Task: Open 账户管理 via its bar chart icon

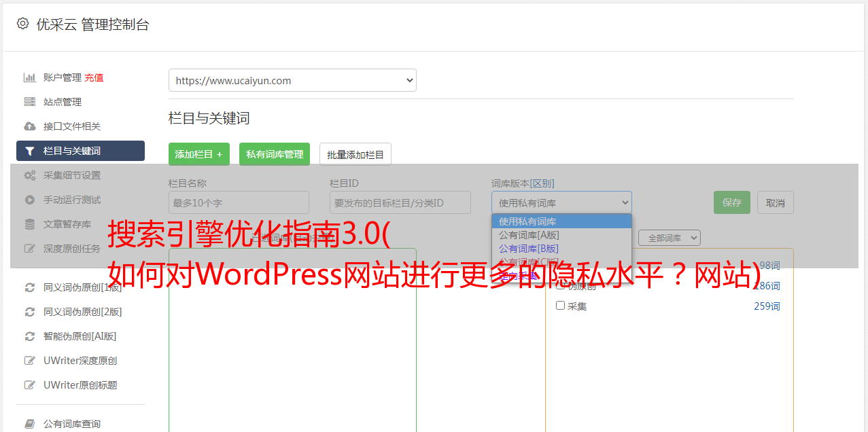Action: pos(29,77)
